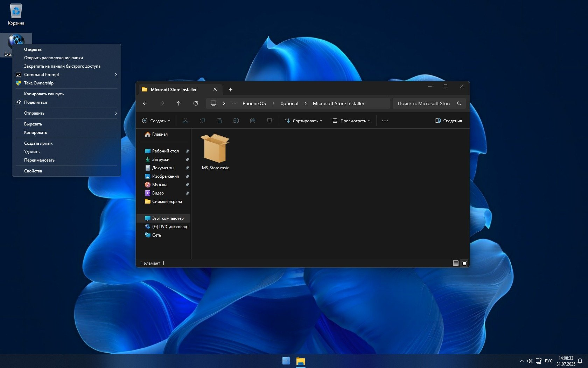The height and width of the screenshot is (368, 588).
Task: Click the search field in Explorer
Action: point(425,103)
